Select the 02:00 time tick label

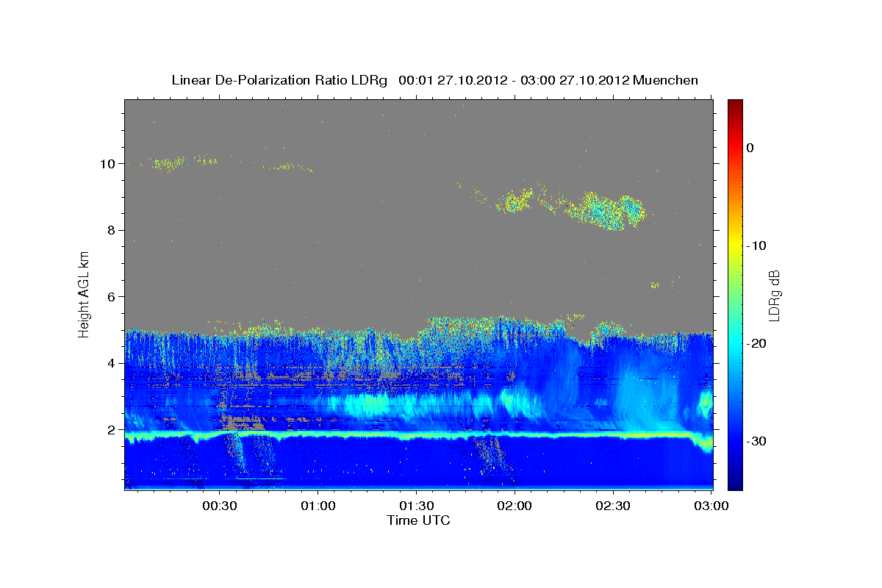(x=514, y=506)
